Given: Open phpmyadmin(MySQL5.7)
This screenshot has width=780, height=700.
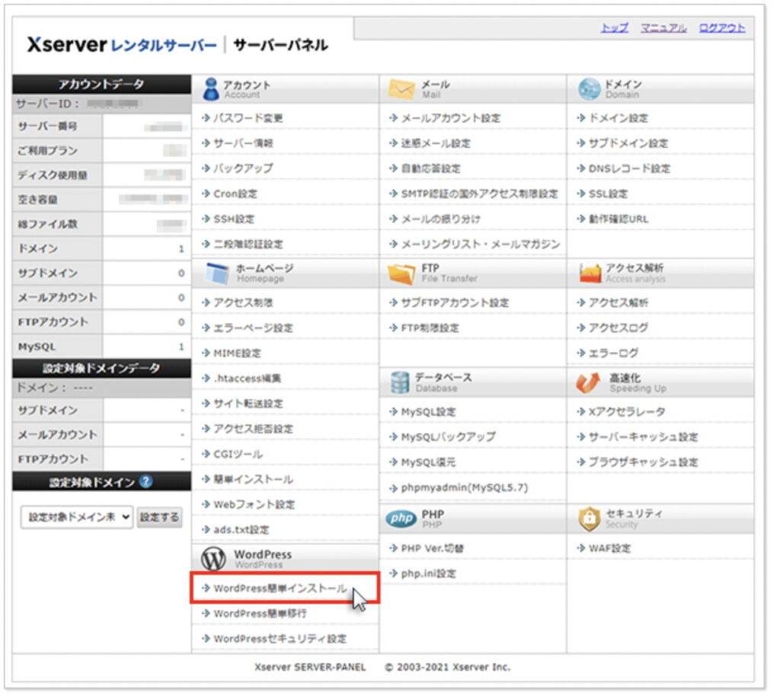Looking at the screenshot, I should click(464, 487).
